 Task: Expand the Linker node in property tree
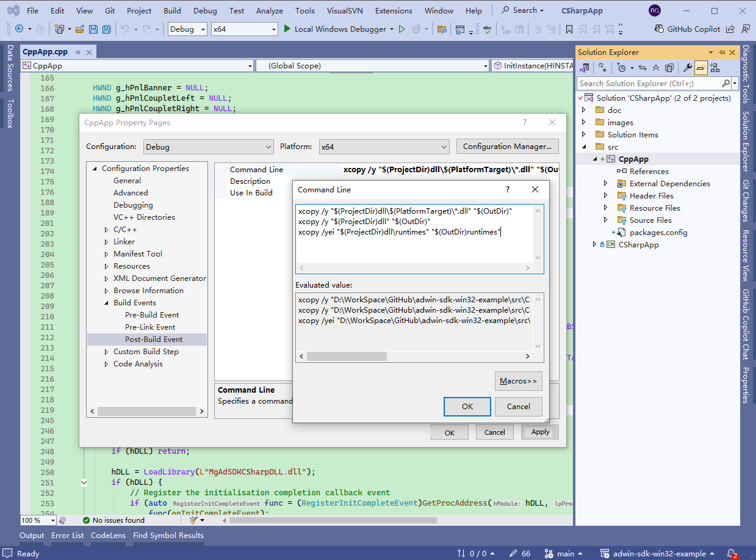107,242
